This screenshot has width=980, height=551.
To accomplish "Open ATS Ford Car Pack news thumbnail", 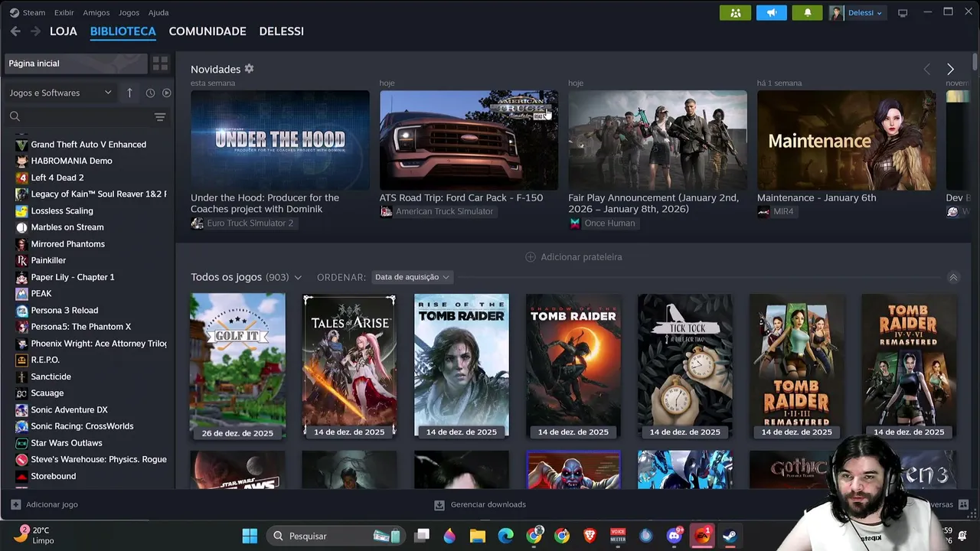I will (469, 140).
